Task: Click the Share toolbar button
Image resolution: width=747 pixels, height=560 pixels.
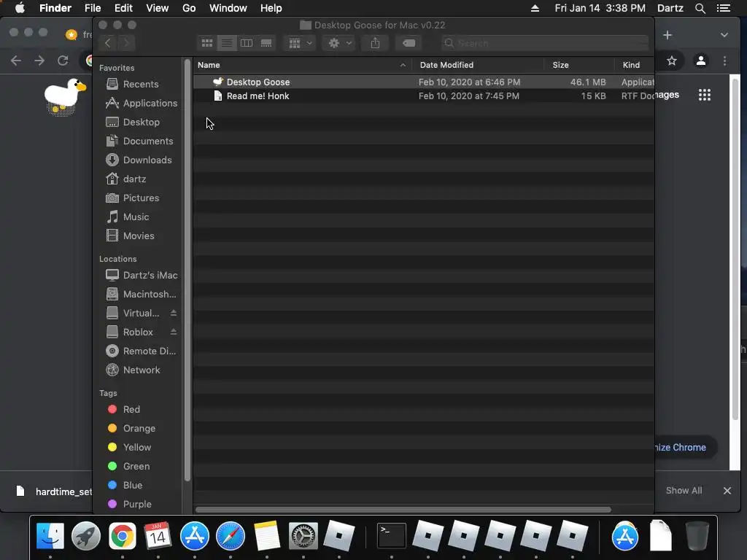Action: [376, 43]
